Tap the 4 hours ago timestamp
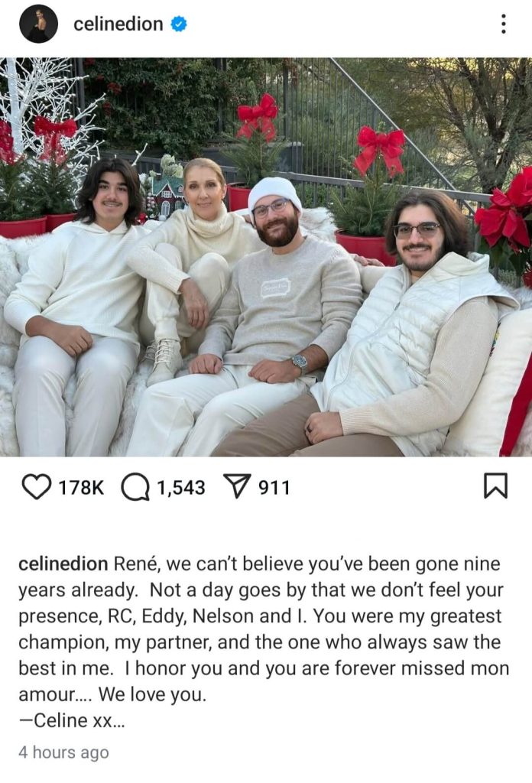Viewport: 532px width, 783px height. 63,752
